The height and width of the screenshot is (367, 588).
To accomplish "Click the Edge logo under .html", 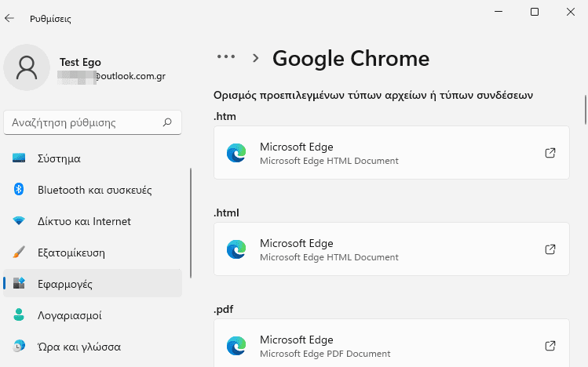I will coord(236,249).
